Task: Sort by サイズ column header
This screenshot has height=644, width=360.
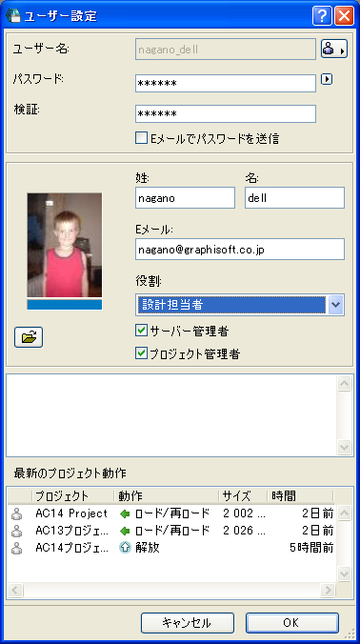Action: (x=243, y=496)
